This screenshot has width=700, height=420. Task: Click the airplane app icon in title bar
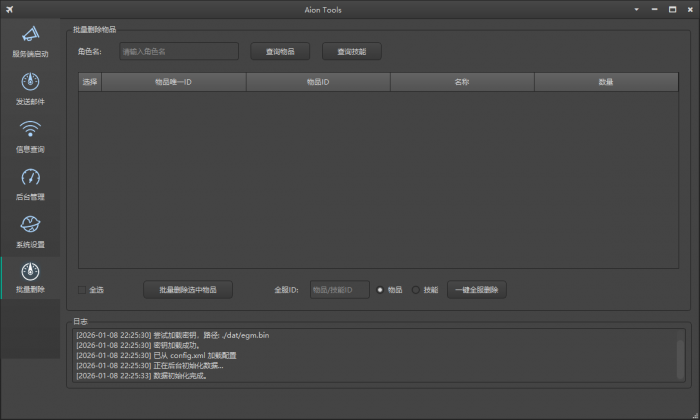pyautogui.click(x=9, y=9)
